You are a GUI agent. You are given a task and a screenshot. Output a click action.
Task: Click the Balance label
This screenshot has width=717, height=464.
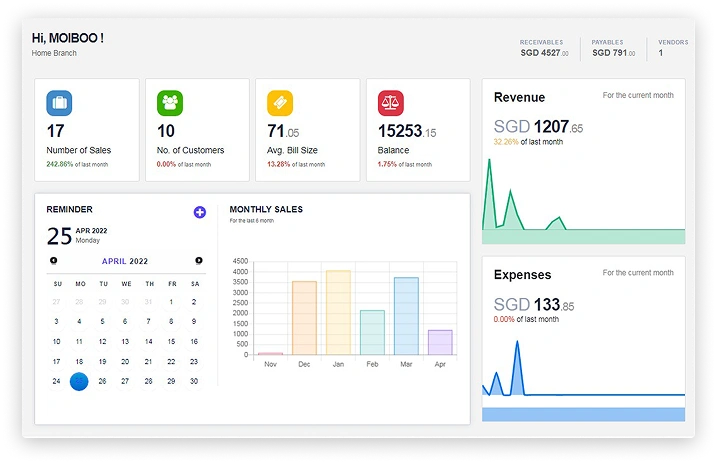click(x=393, y=150)
